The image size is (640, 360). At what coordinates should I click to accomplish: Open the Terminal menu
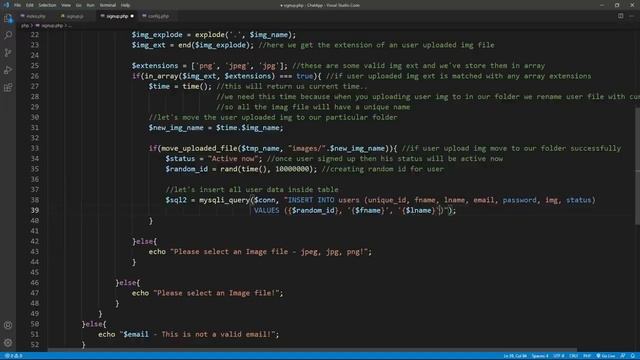(x=108, y=5)
